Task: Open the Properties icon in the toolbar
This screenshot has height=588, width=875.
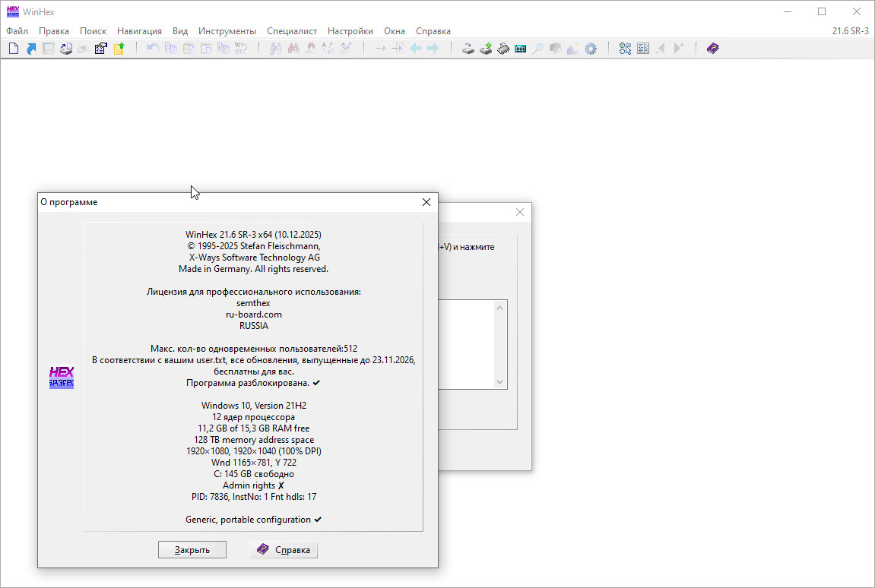Action: (100, 49)
